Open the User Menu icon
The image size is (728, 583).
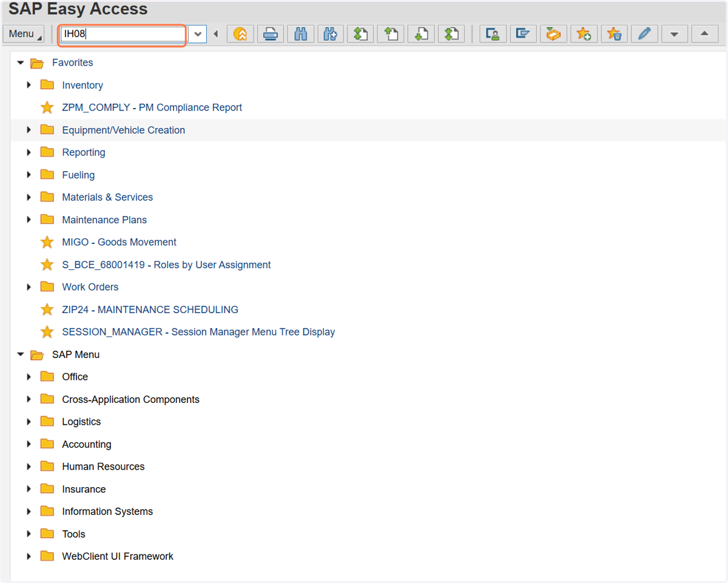coord(493,34)
